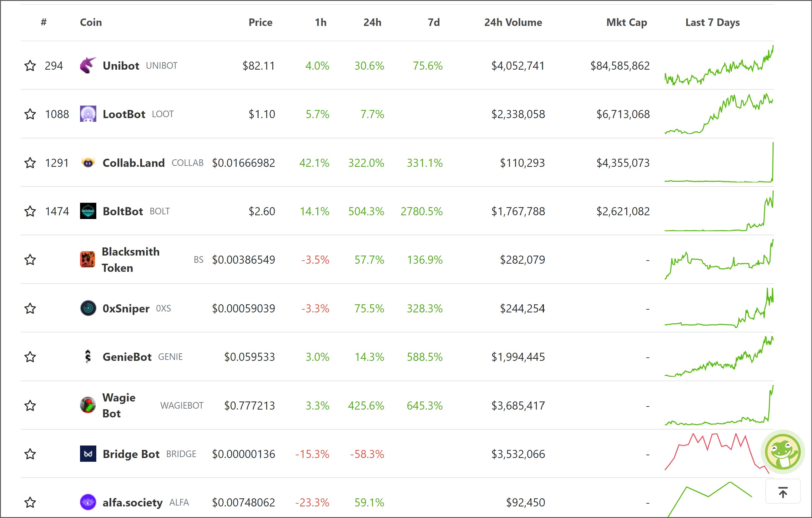Sort by the Mkt Cap column header

tap(627, 22)
